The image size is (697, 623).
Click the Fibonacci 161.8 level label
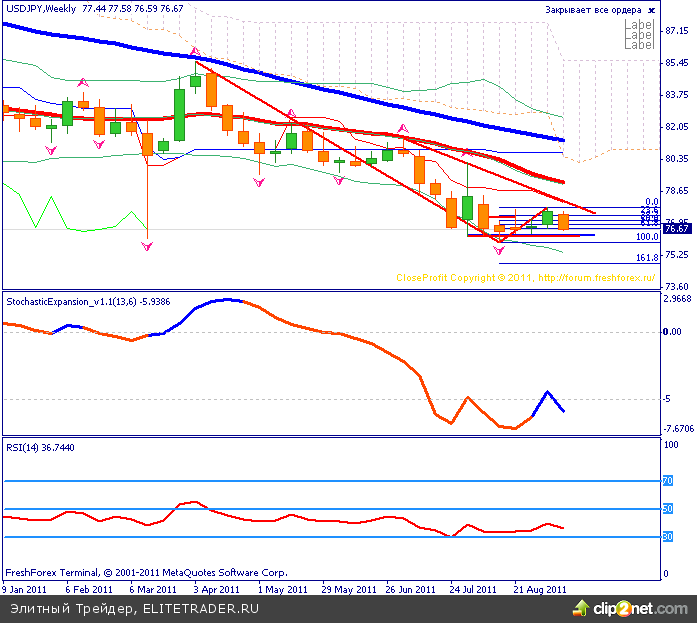pyautogui.click(x=647, y=258)
